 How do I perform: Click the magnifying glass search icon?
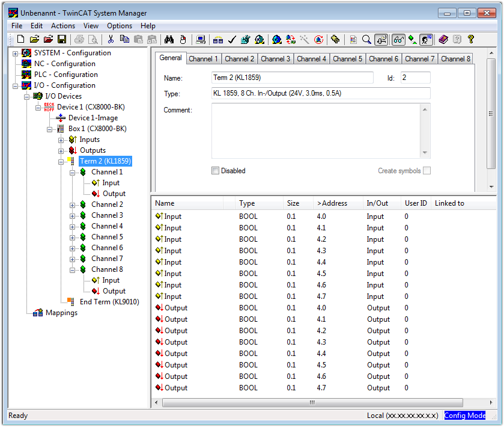click(366, 40)
